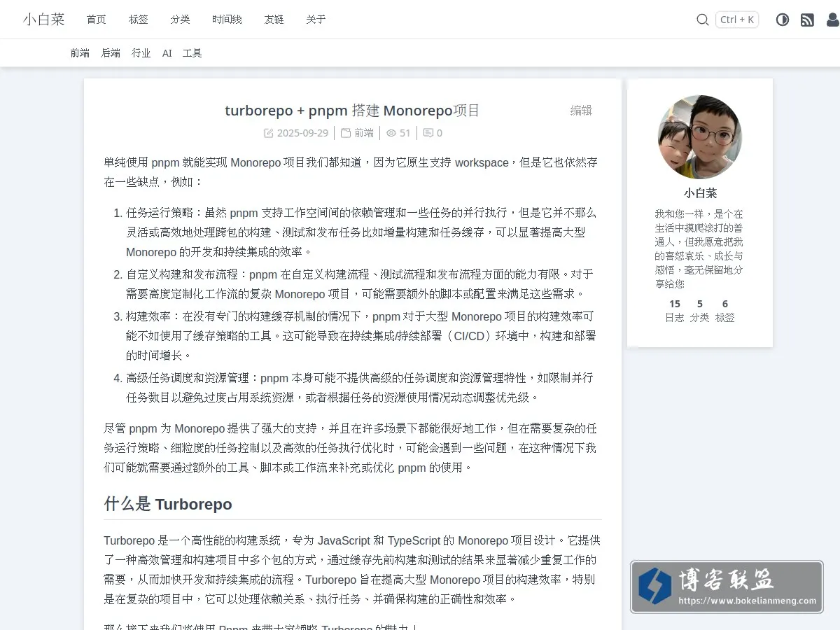Open the 前端 category link under the title
This screenshot has width=840, height=630.
[x=364, y=133]
